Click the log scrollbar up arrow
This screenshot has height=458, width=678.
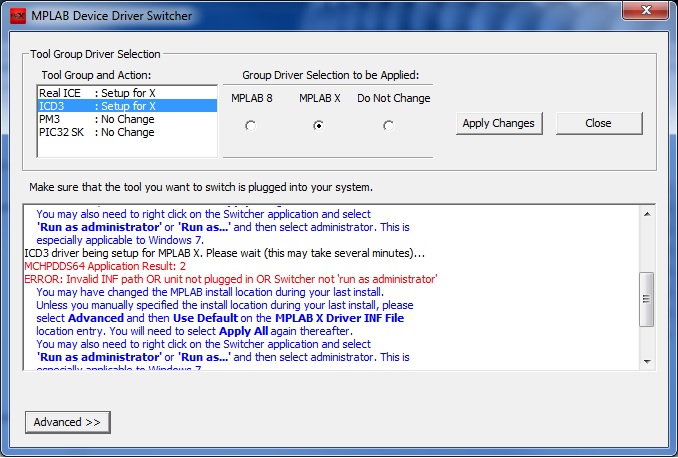[x=647, y=214]
